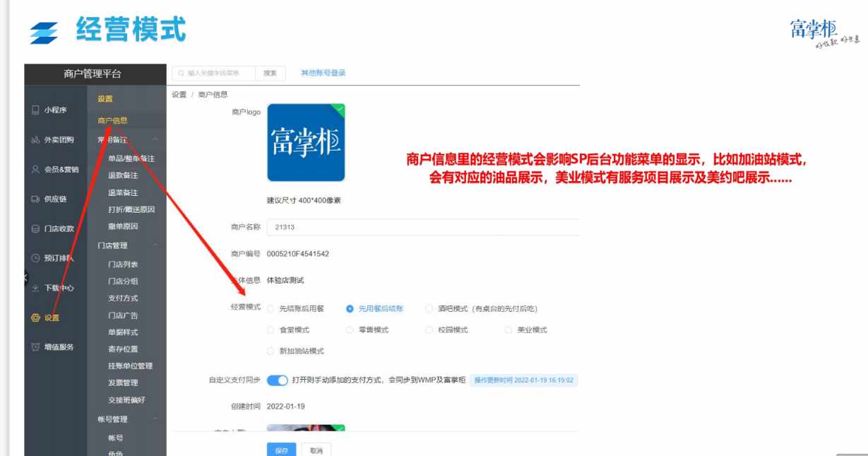
Task: Click the 商户管理平台 title header
Action: point(93,74)
